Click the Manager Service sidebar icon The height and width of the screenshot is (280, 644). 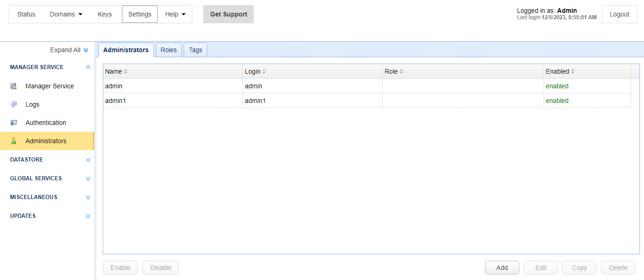[14, 86]
